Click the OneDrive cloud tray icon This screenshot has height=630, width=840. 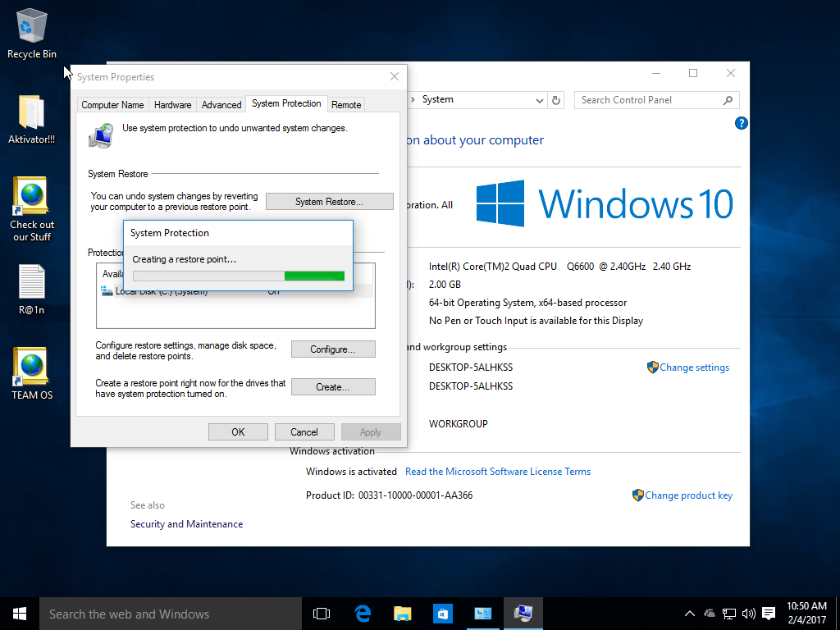click(x=710, y=614)
